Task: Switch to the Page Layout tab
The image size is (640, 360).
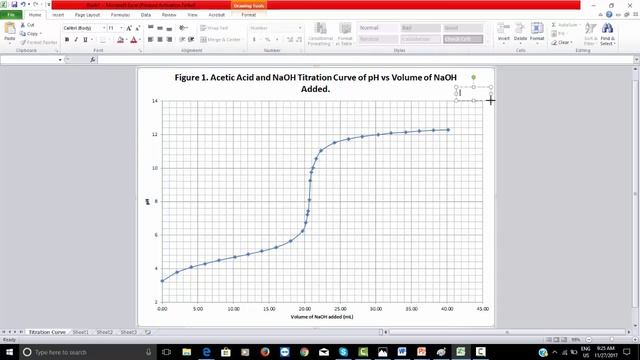Action: pos(87,15)
